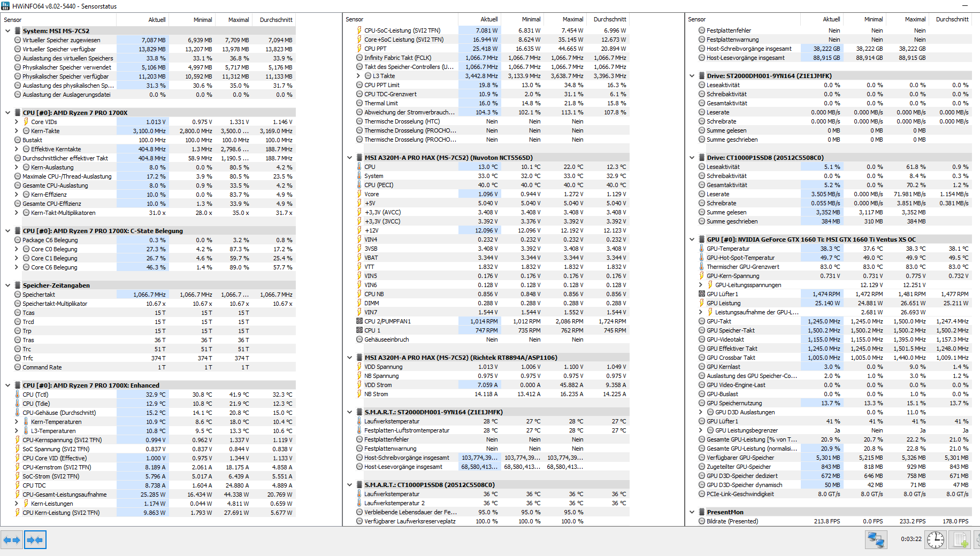Click clock icon beside Infinity Fabric Takt
980x556 pixels.
pyautogui.click(x=359, y=58)
